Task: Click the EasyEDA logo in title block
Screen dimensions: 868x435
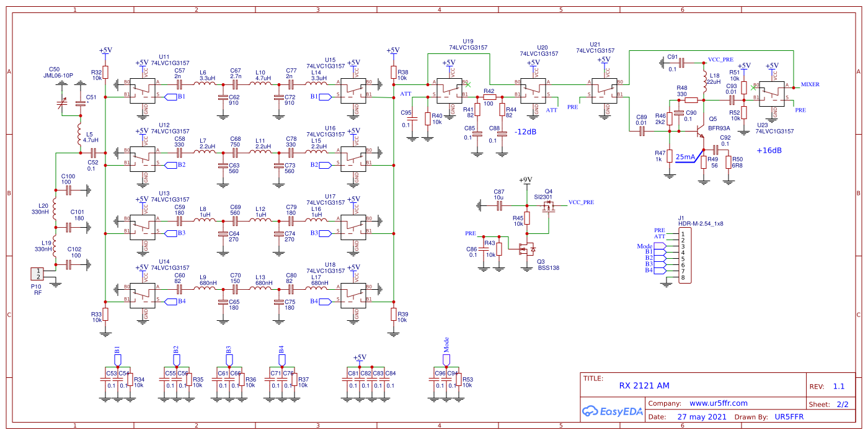Action: tap(611, 410)
